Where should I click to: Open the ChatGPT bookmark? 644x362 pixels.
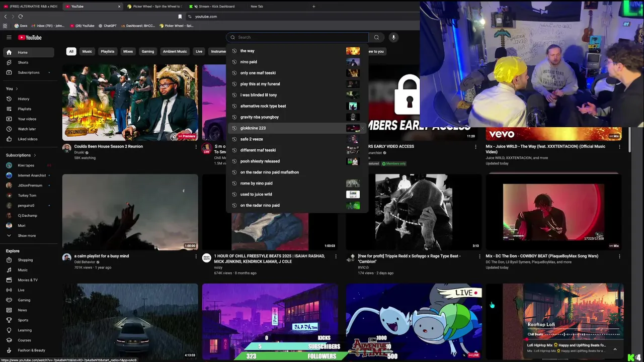coord(107,26)
